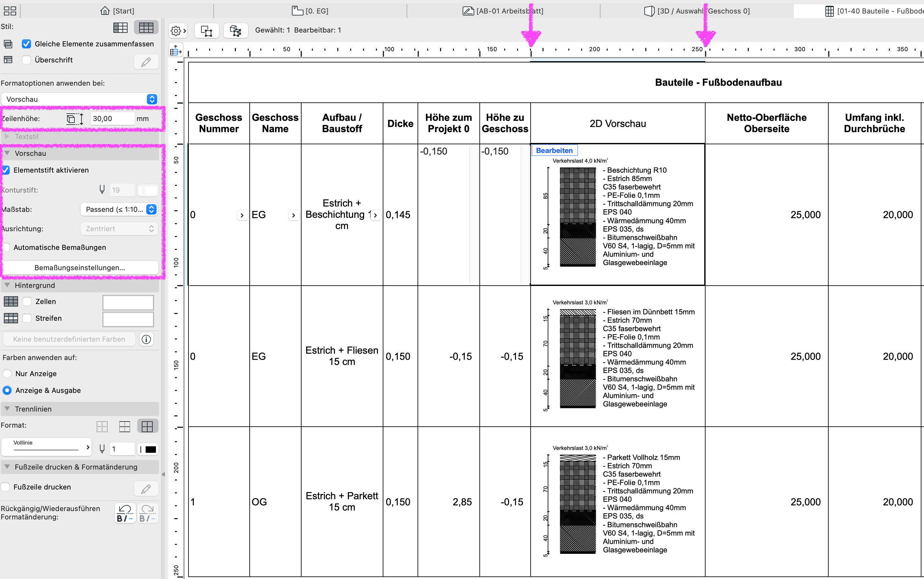924x579 pixels.
Task: Click the Konturstift pen icon
Action: (x=102, y=190)
